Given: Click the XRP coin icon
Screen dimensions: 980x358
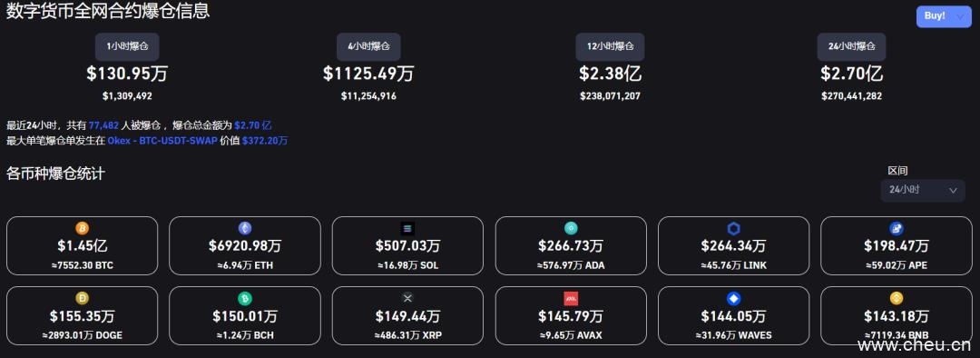Looking at the screenshot, I should (x=407, y=298).
